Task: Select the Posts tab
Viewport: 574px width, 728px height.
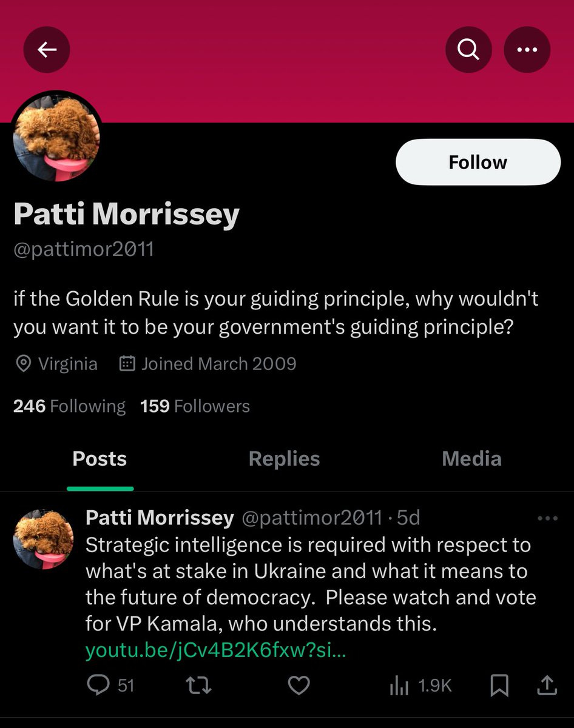Action: click(100, 459)
